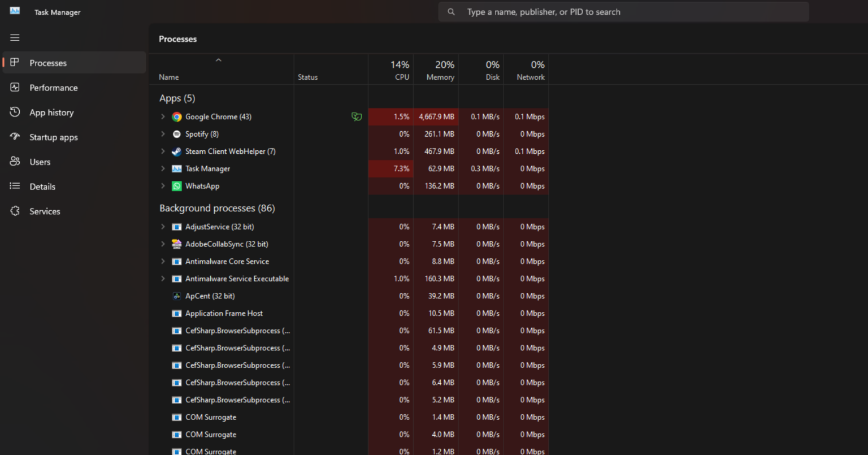The height and width of the screenshot is (455, 868).
Task: Switch to App history page
Action: pos(74,112)
